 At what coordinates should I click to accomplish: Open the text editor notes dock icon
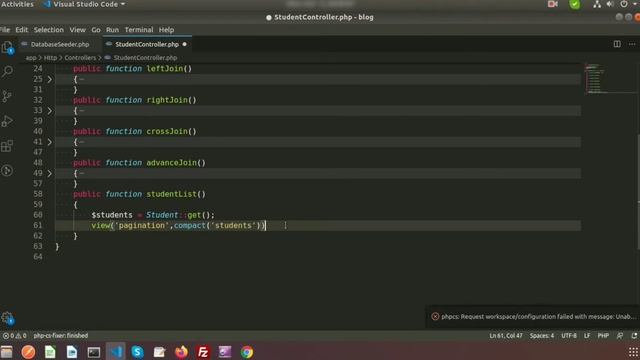(160, 352)
